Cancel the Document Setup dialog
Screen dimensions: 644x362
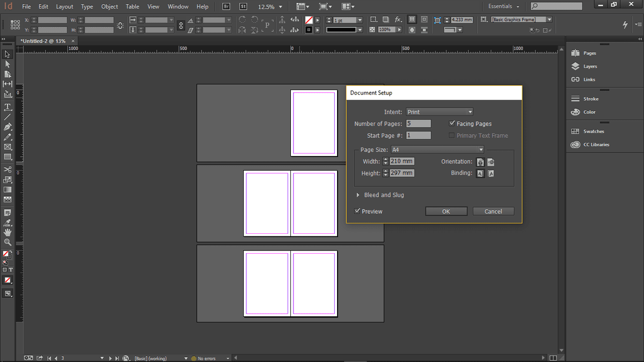coord(493,211)
